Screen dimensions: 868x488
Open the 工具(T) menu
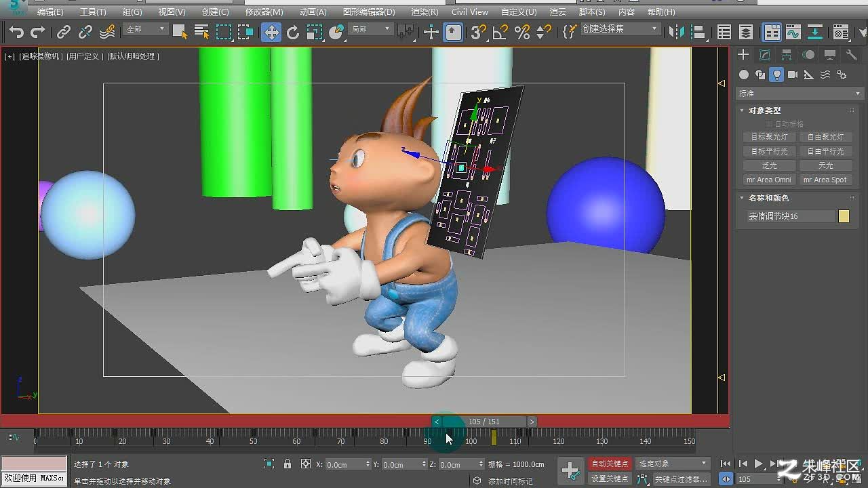[93, 12]
